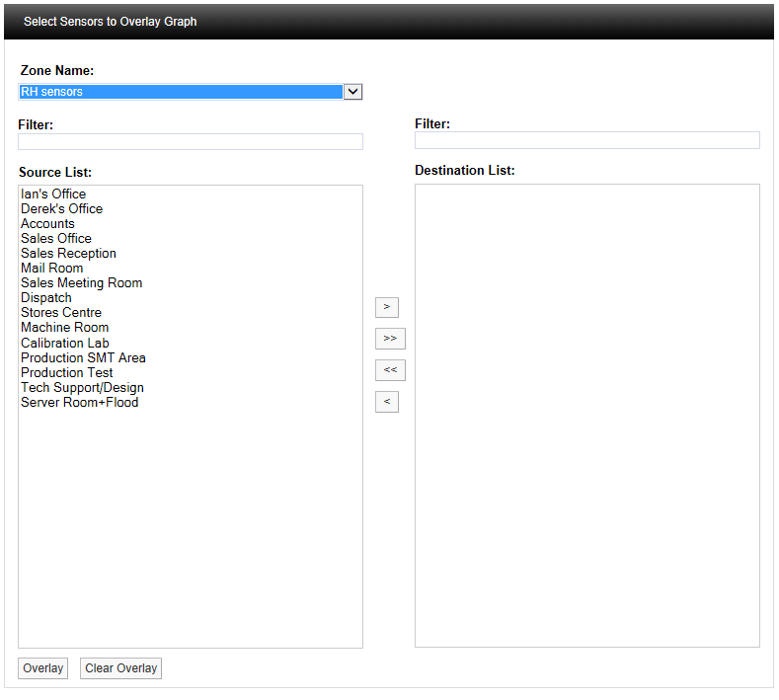
Task: Select Machine Room from Source List
Action: 64,328
